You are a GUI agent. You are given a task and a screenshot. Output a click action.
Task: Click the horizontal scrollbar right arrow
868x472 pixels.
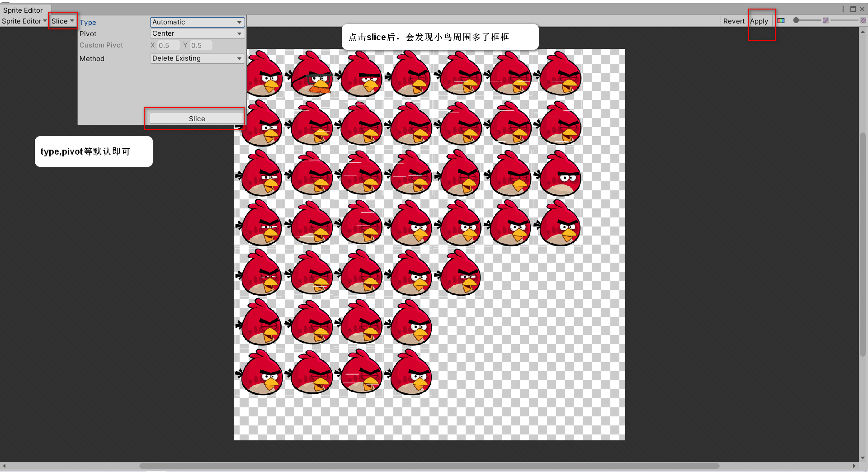[854, 466]
